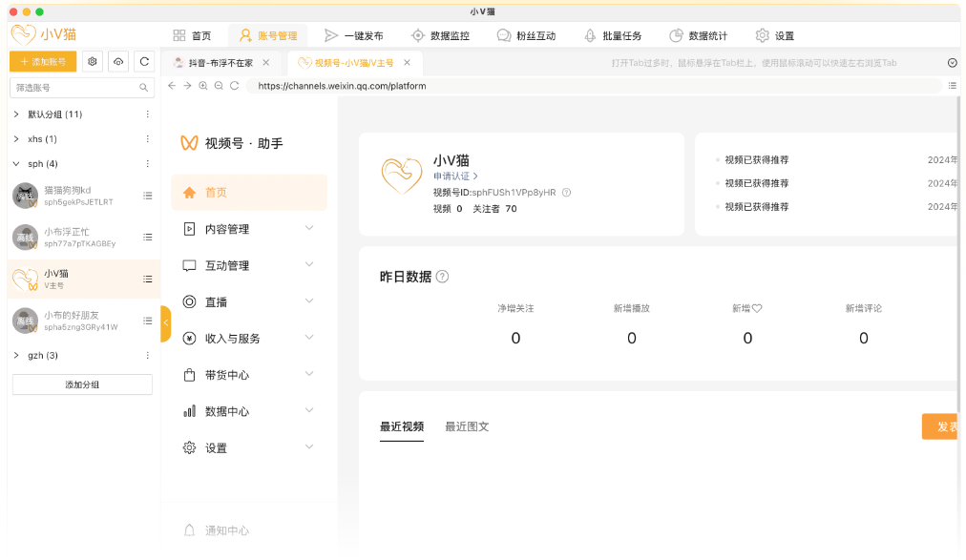This screenshot has width=966, height=560.
Task: Open the tab list dropdown circle icon
Action: (953, 63)
